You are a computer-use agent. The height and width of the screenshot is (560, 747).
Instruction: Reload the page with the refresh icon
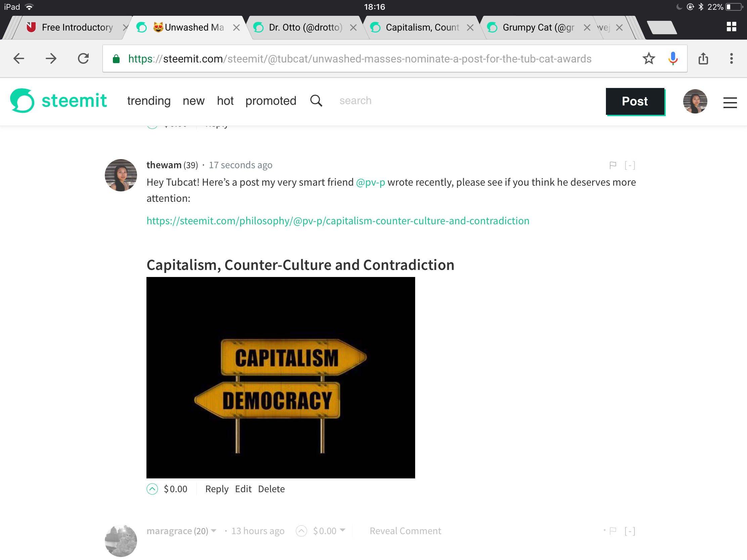click(83, 59)
